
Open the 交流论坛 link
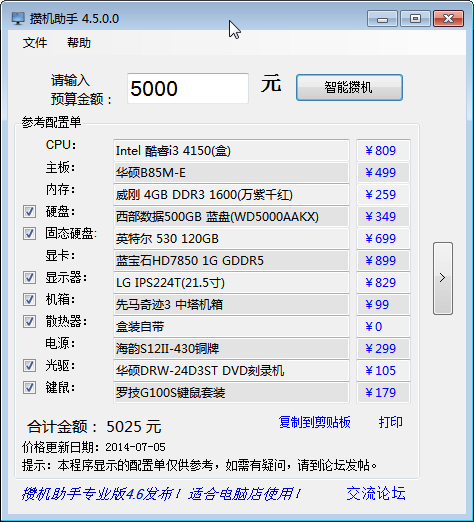pyautogui.click(x=376, y=494)
